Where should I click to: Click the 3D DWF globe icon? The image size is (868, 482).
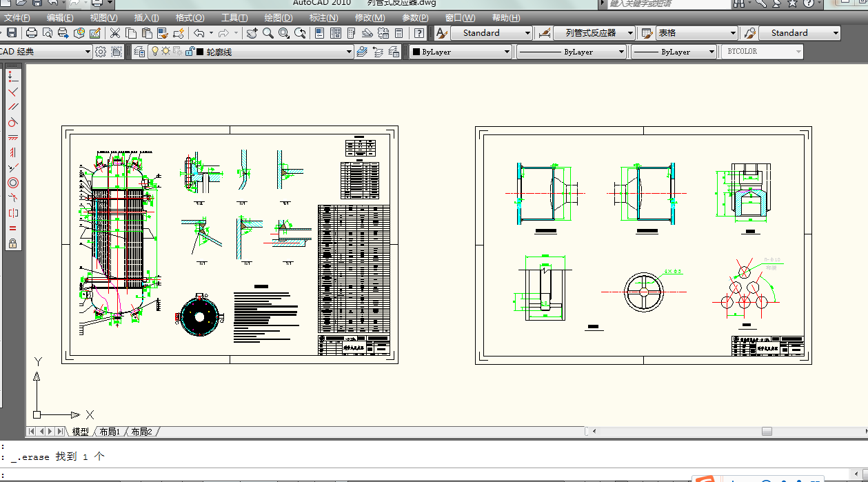coord(79,32)
